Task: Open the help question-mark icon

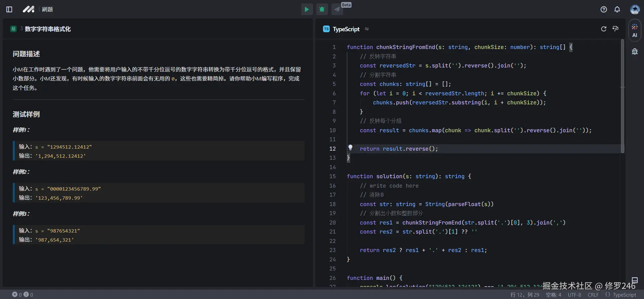Action: (604, 9)
